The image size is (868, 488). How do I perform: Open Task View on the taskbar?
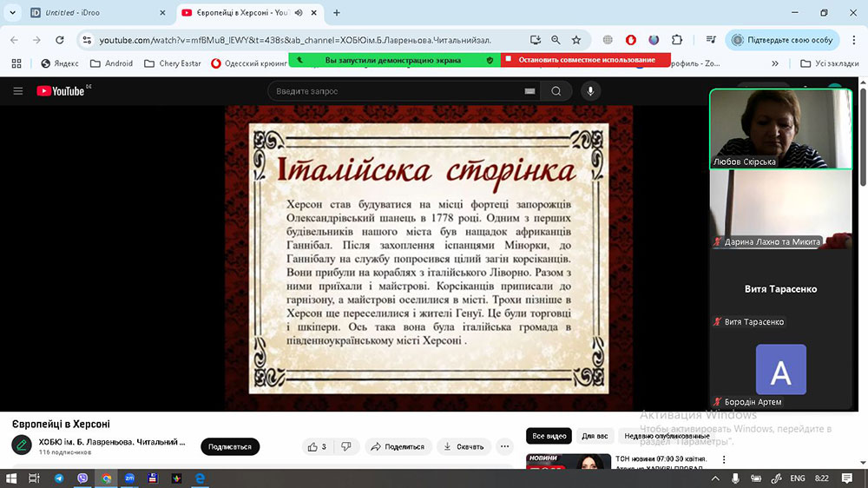(x=34, y=478)
